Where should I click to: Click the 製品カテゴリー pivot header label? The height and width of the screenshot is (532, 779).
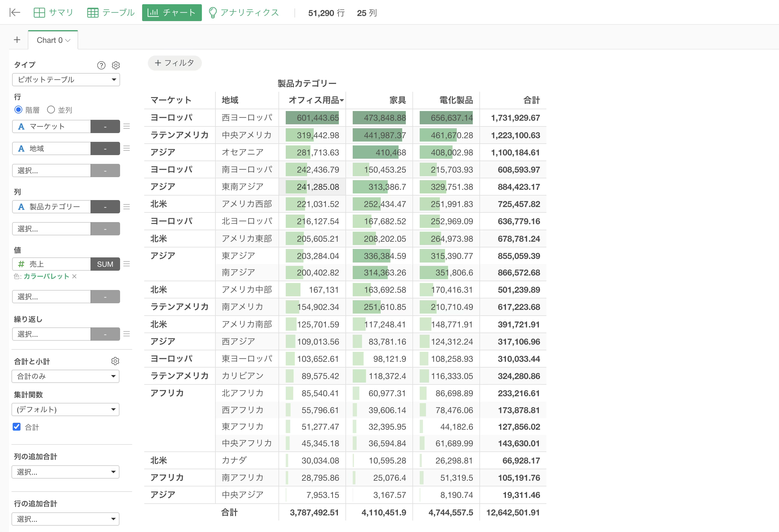(307, 83)
